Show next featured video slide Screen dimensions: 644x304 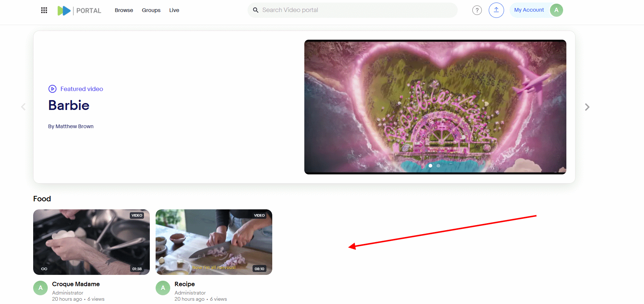pos(587,107)
